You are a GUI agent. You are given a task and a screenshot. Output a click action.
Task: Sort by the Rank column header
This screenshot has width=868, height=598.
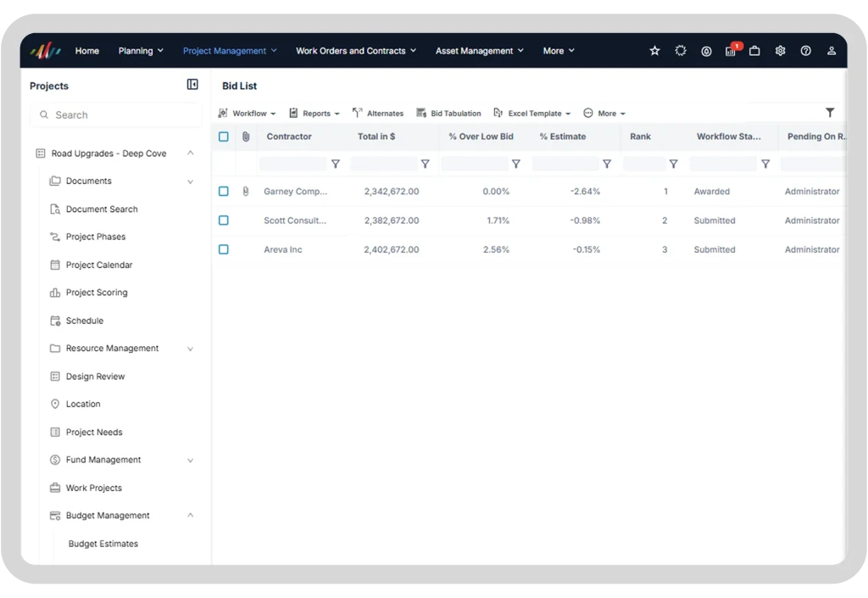click(x=641, y=137)
